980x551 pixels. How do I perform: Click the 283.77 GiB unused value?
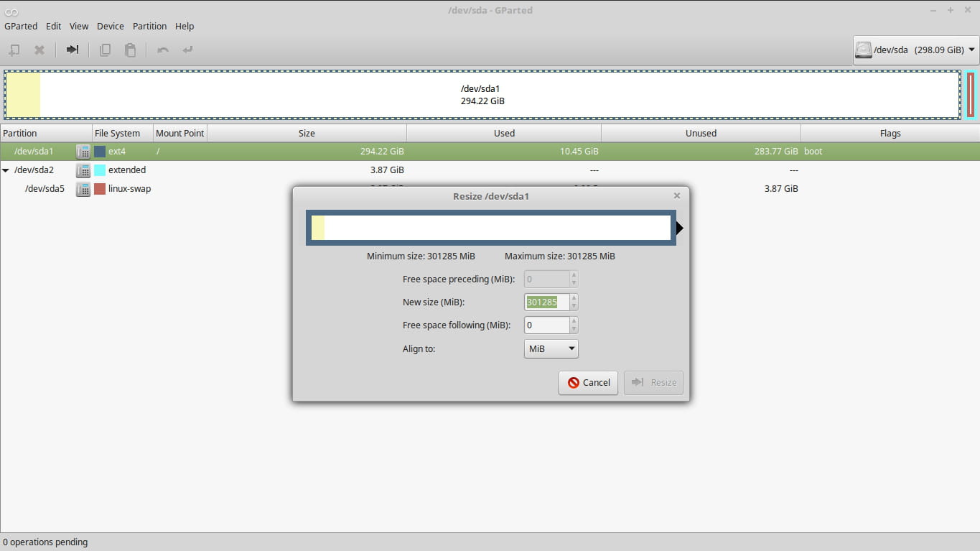[776, 152]
